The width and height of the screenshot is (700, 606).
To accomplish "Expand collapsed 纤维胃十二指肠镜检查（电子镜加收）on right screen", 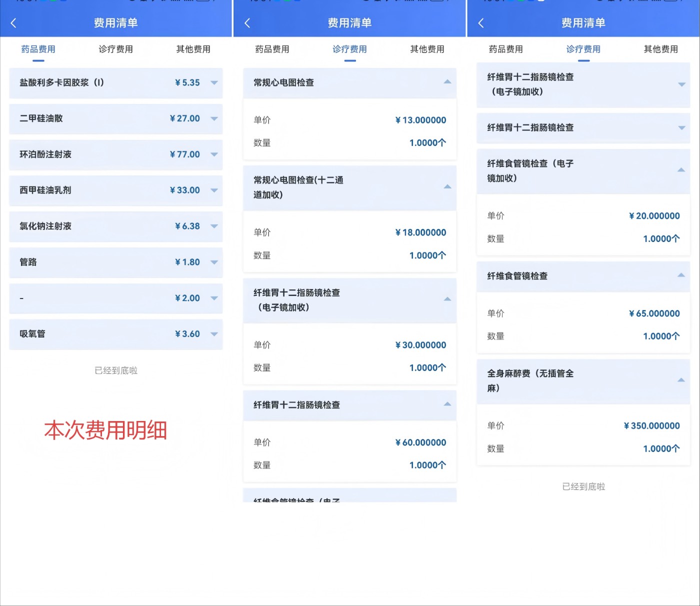I will coord(681,84).
